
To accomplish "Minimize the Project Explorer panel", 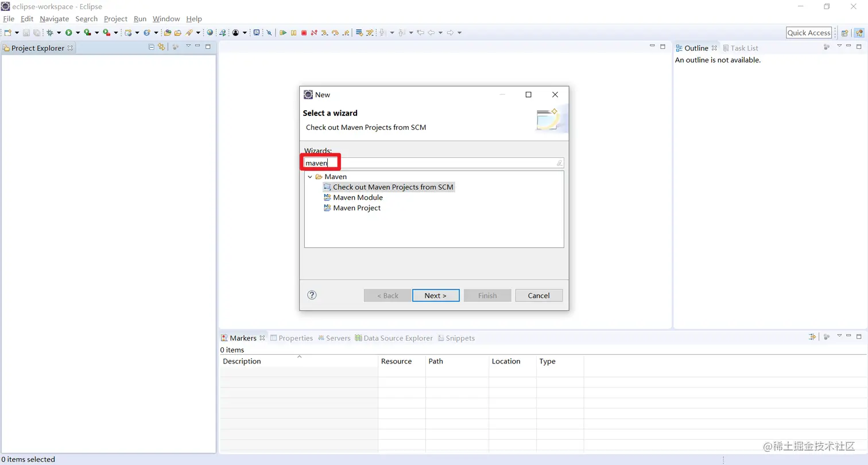I will [x=197, y=46].
